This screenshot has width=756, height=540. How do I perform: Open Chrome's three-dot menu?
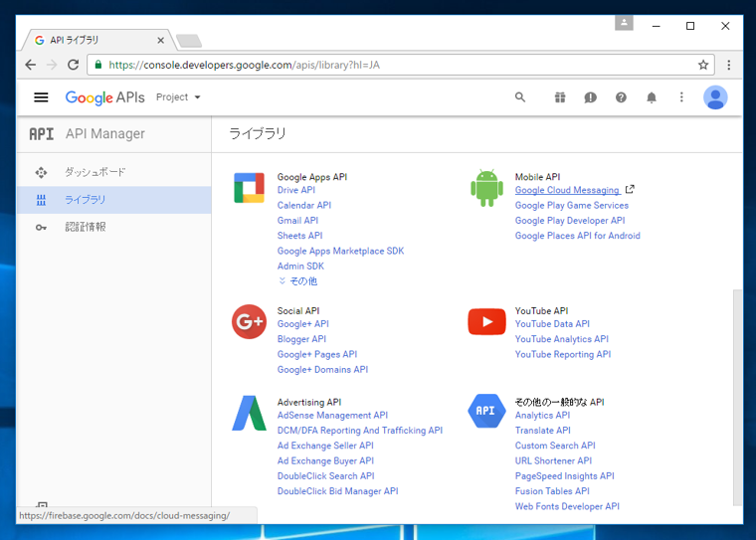tap(729, 65)
